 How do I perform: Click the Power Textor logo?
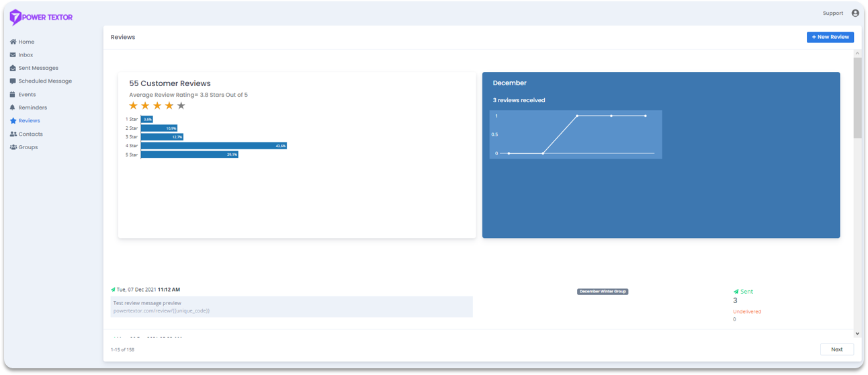pos(41,17)
